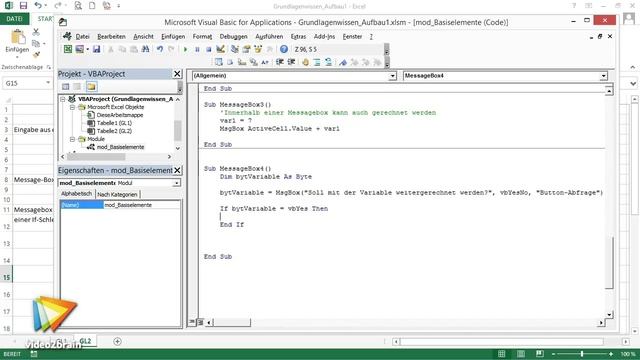Screen dimensions: 640x360
Task: Switch to Nach Kategorien properties tab
Action: (x=117, y=195)
